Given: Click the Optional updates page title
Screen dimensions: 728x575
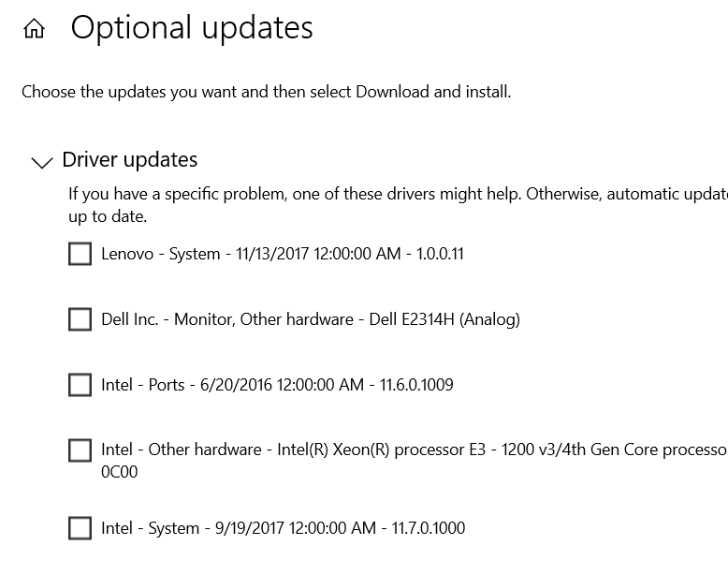Looking at the screenshot, I should (192, 28).
